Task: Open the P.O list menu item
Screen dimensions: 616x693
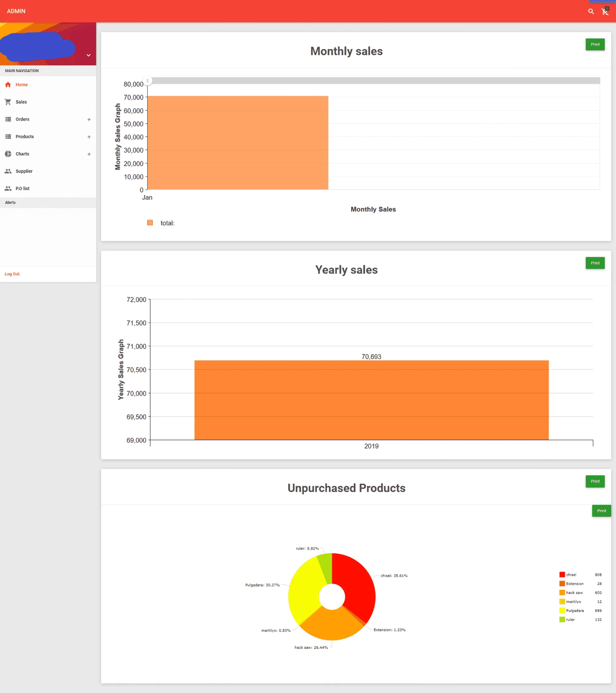Action: (x=48, y=188)
